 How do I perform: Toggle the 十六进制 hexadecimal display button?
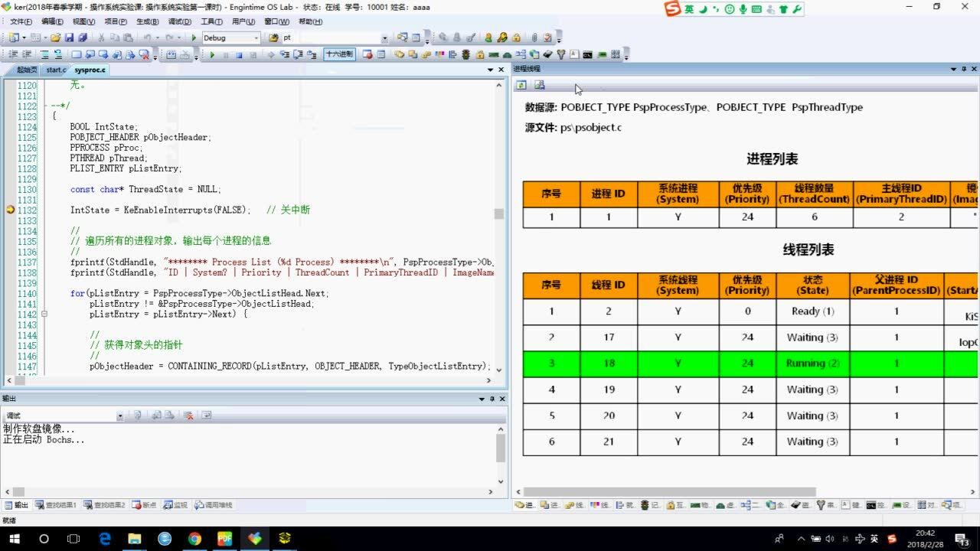pyautogui.click(x=339, y=54)
